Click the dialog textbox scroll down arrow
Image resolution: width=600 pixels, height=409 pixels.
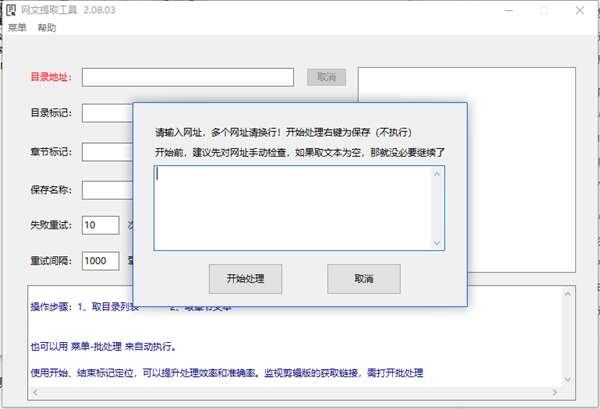(437, 243)
